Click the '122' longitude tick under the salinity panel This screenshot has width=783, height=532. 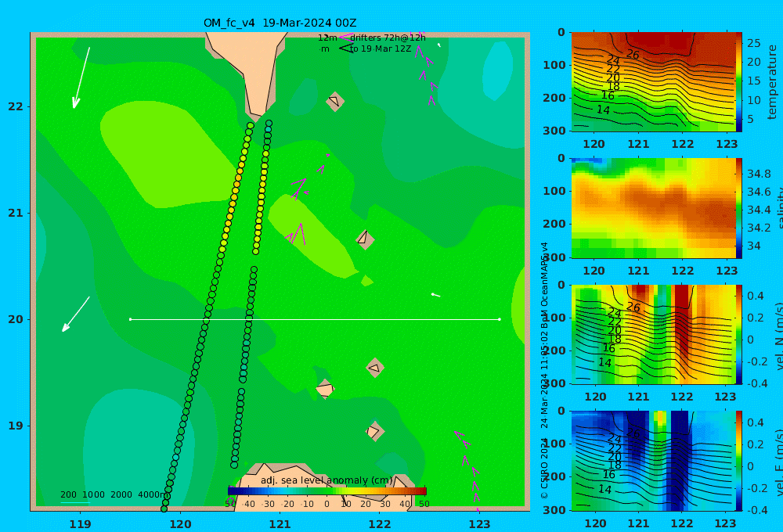683,271
